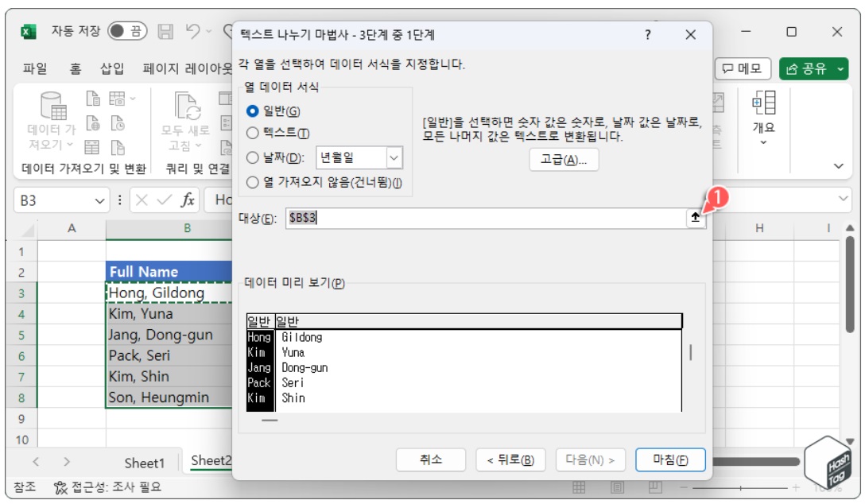Toggle the AutoSave switch
The image size is (865, 504).
point(127,31)
